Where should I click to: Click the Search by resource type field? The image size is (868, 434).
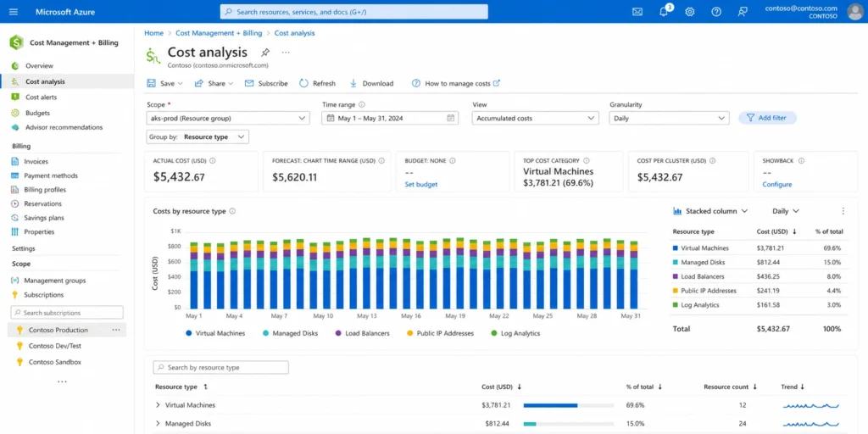coord(221,368)
